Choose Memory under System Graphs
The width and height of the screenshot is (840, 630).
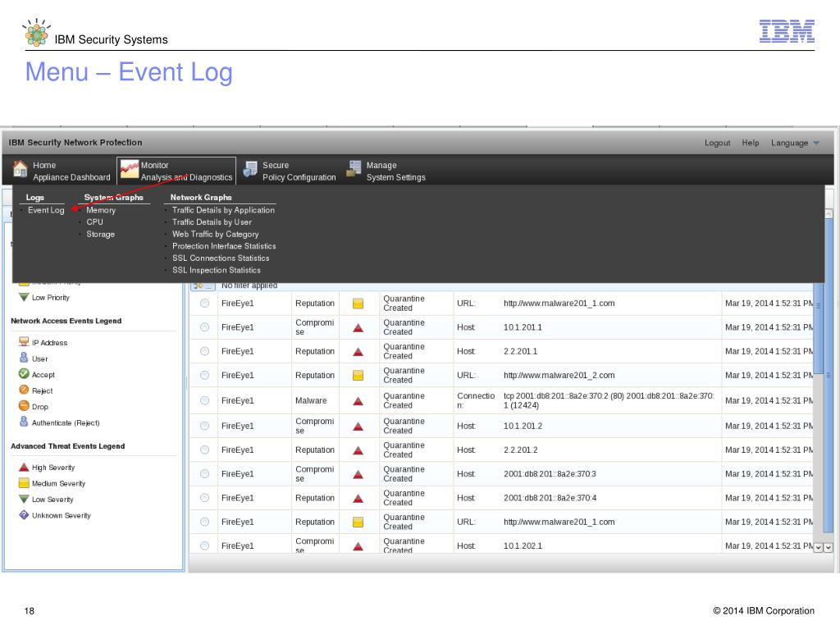coord(101,211)
